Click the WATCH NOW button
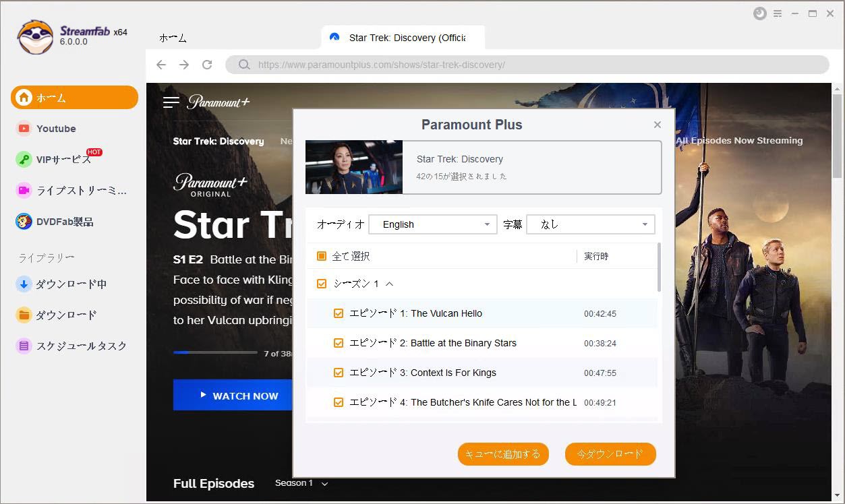The image size is (845, 504). pyautogui.click(x=233, y=396)
